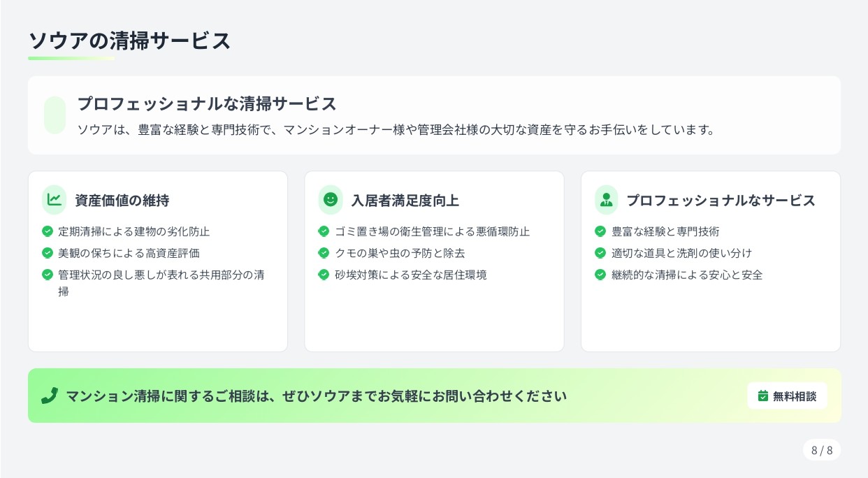Click the check icon beside 豊富な経験と専門技術
This screenshot has width=868, height=478.
[x=600, y=231]
